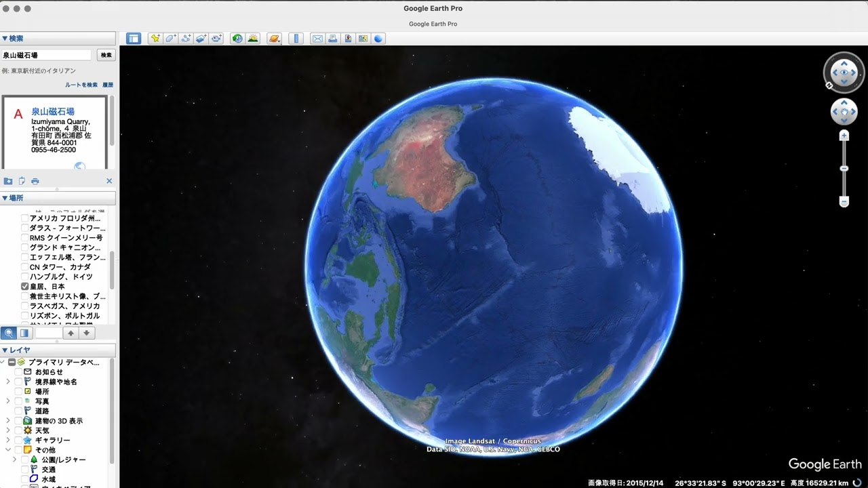Viewport: 868px width, 488px height.
Task: Check the RMS クイーンメリー号 place
Action: point(25,238)
